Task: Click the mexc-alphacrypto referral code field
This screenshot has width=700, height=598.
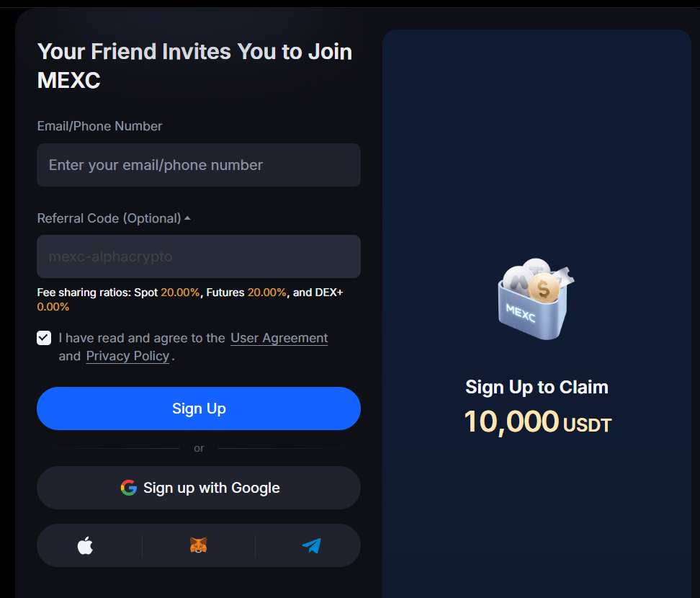Action: point(199,256)
